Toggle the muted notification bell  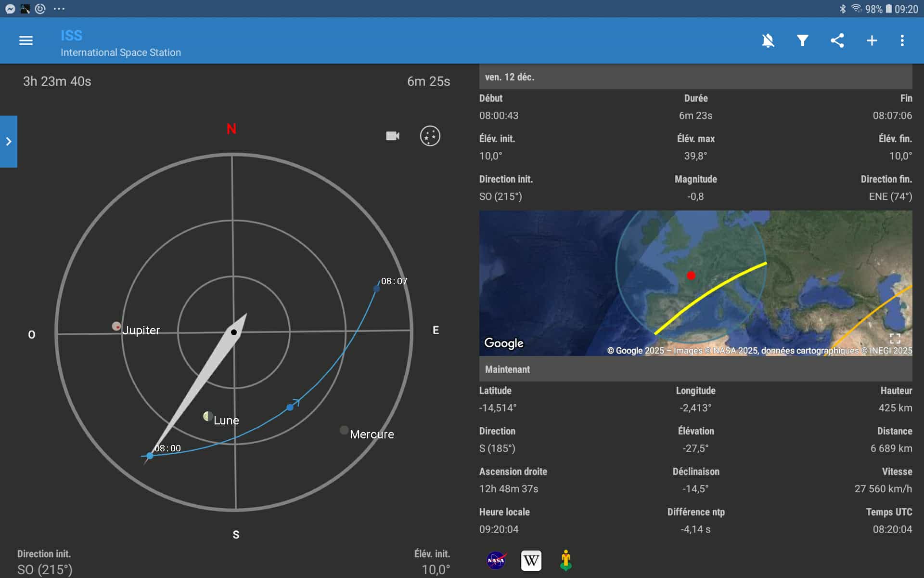coord(768,40)
